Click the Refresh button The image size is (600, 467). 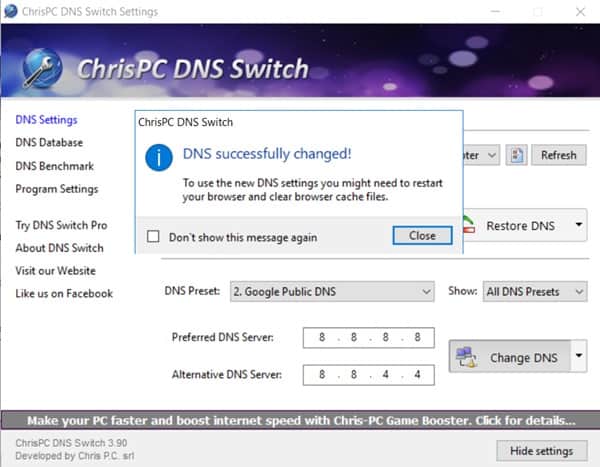(558, 155)
